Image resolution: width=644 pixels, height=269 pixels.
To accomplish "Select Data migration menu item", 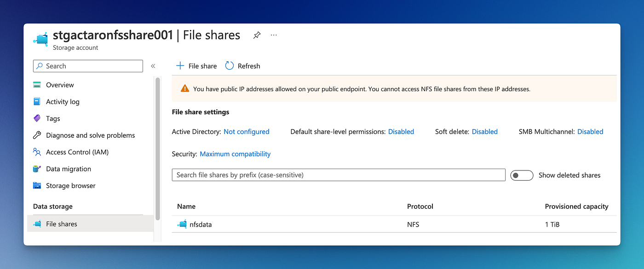I will 69,169.
